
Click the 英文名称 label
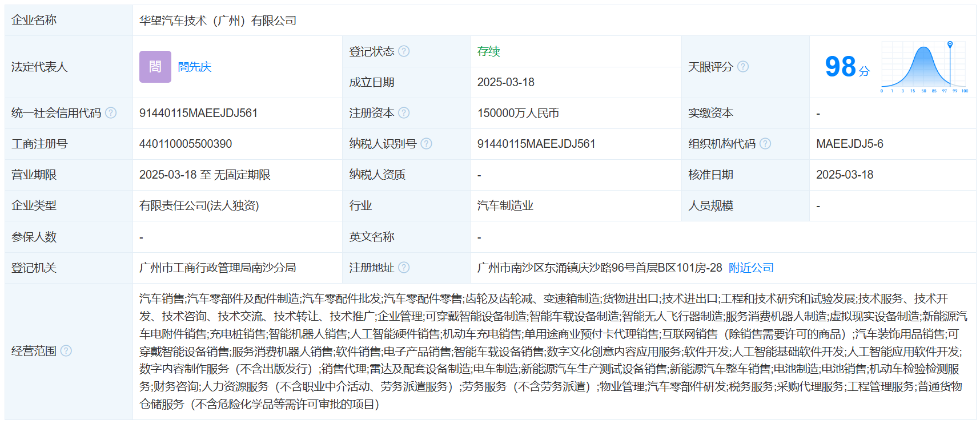[372, 237]
